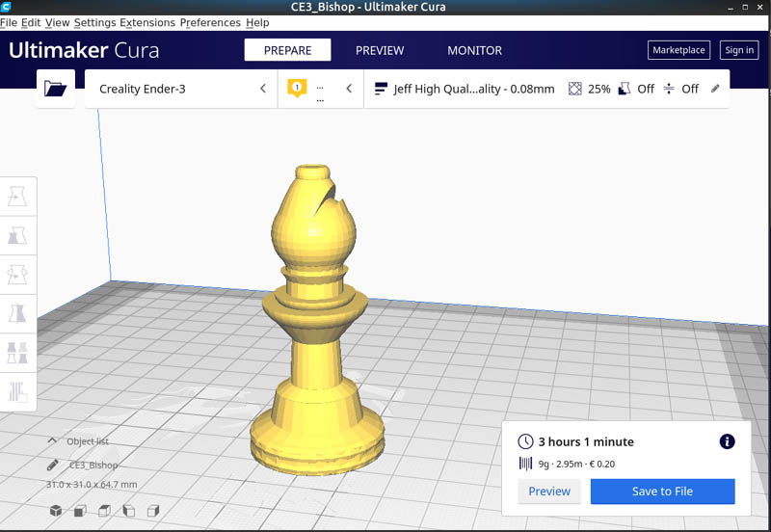Image resolution: width=771 pixels, height=532 pixels.
Task: Collapse the Object list
Action: pyautogui.click(x=53, y=441)
